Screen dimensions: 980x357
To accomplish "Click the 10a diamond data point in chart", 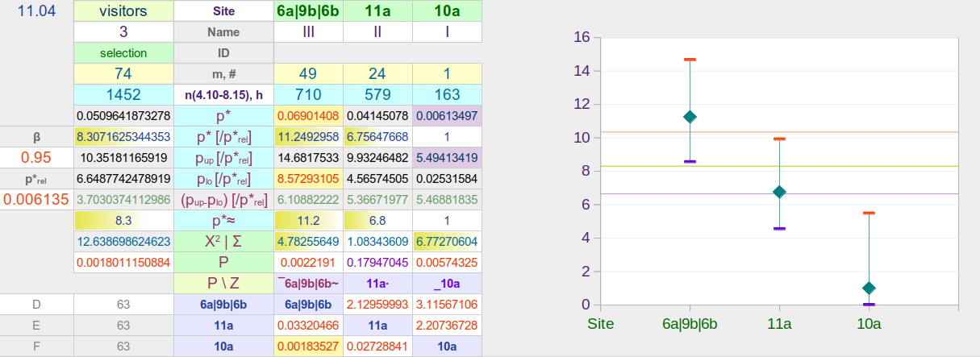I will point(869,288).
